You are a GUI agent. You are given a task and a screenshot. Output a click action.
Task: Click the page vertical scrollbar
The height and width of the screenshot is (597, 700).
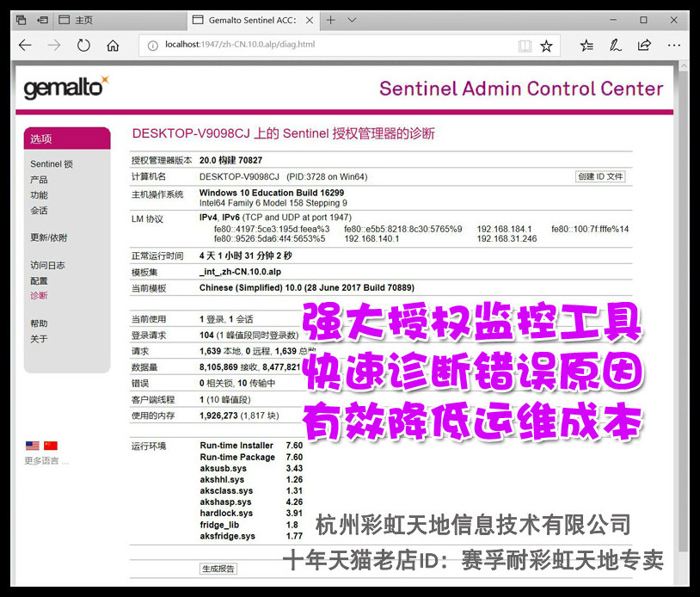683,312
